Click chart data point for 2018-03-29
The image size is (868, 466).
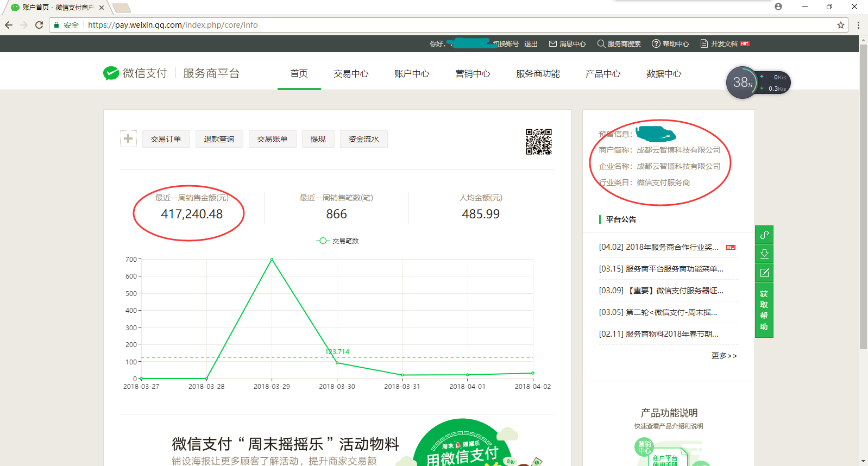click(272, 260)
